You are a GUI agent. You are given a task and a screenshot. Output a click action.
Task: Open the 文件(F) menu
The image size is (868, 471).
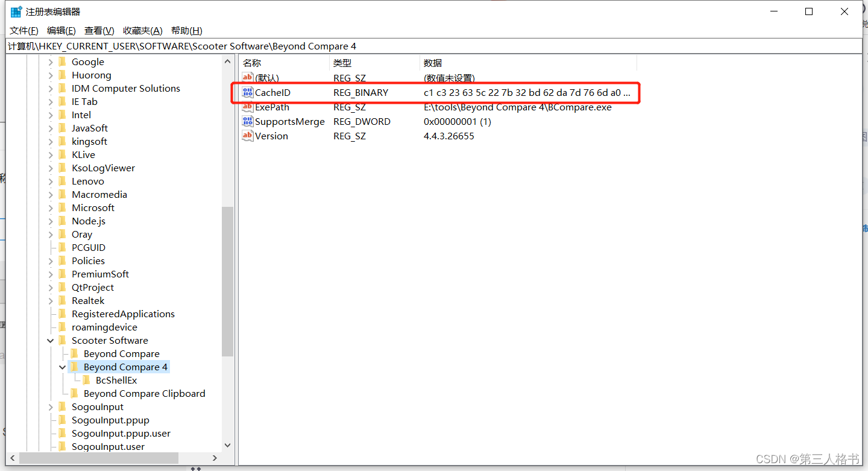[x=24, y=31]
